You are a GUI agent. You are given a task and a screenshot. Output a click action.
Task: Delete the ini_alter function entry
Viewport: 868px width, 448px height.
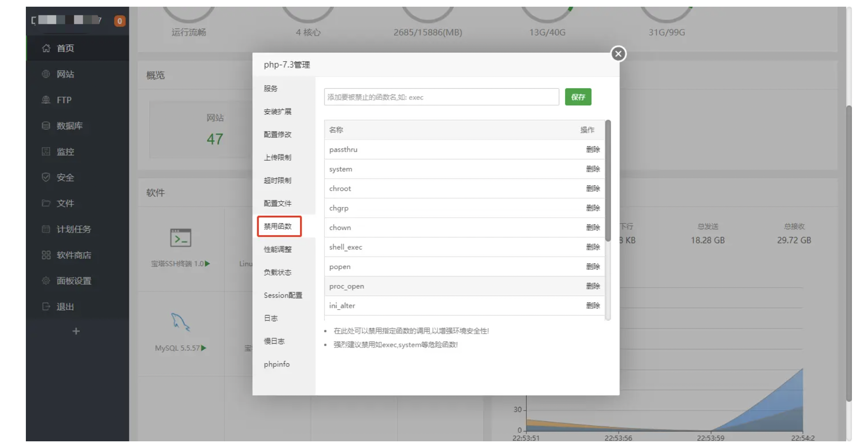point(593,306)
